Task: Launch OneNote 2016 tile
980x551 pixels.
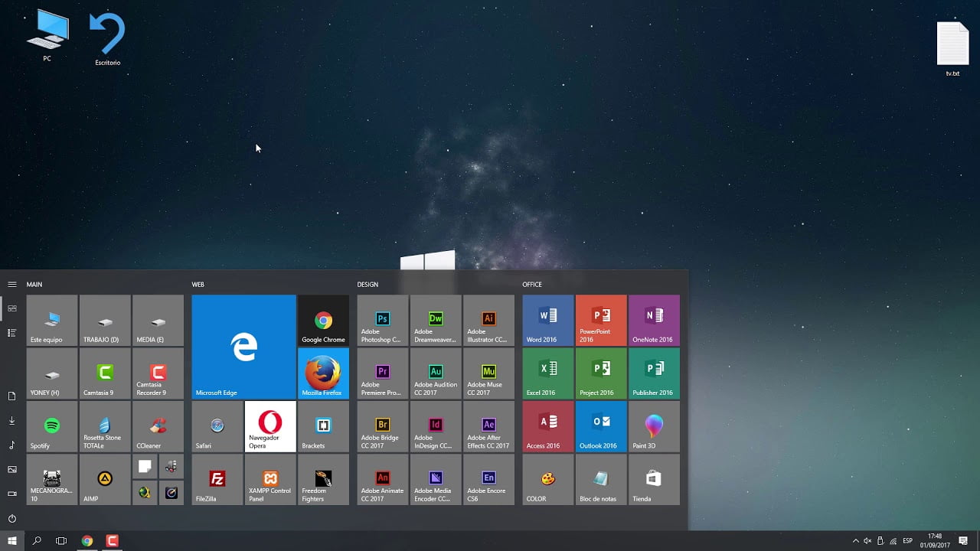Action: (x=654, y=320)
